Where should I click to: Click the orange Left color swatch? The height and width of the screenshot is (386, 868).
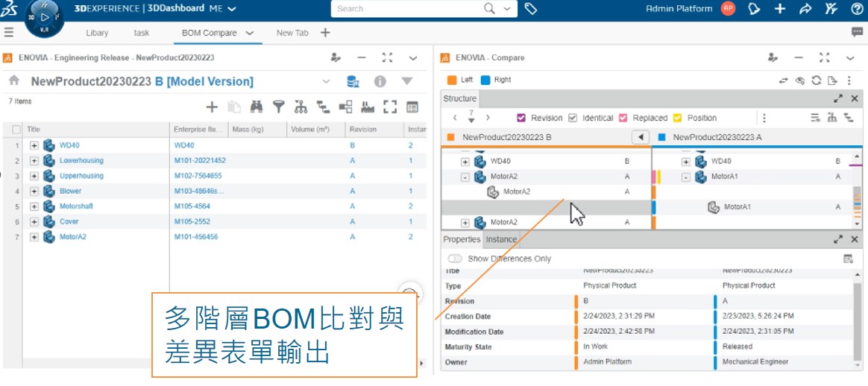pos(452,80)
